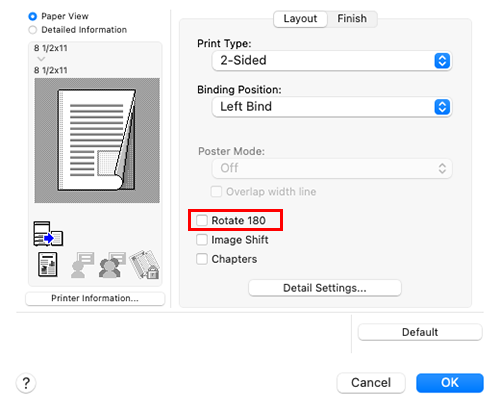The image size is (500, 409).
Task: Select the Paper View radio button
Action: [x=33, y=16]
